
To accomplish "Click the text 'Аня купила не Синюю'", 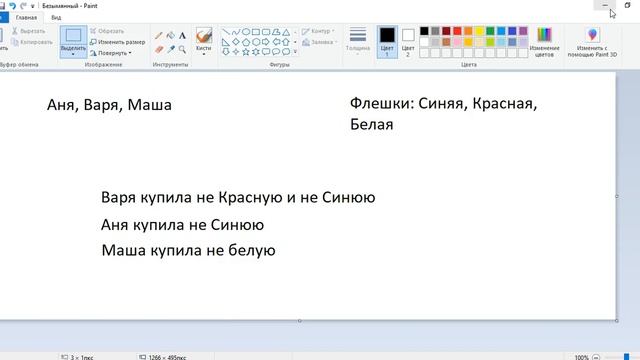I will coord(182,225).
